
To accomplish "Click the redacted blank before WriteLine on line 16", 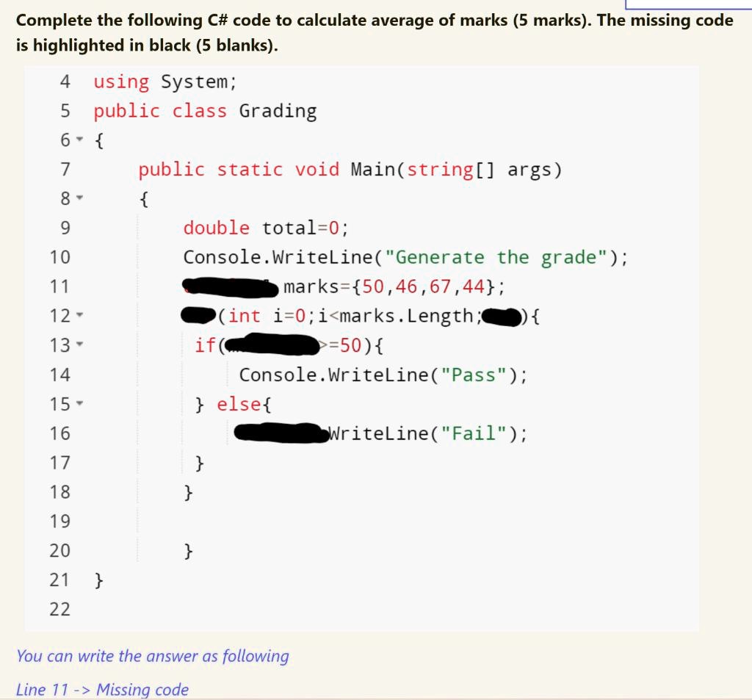I will pos(281,433).
